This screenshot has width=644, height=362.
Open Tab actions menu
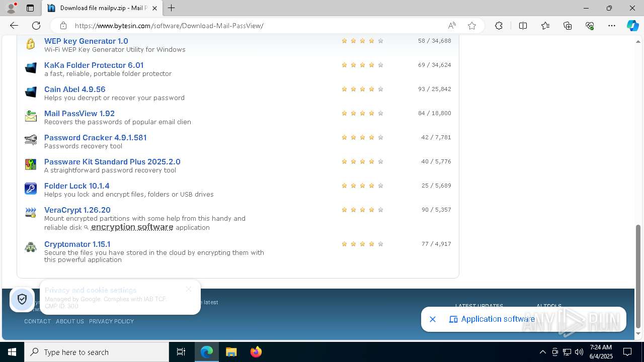(x=30, y=8)
